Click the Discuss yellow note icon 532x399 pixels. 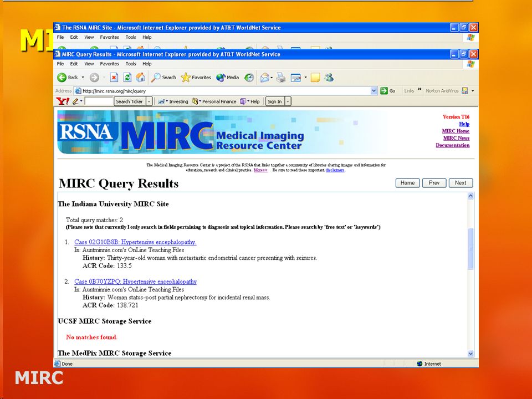(315, 78)
